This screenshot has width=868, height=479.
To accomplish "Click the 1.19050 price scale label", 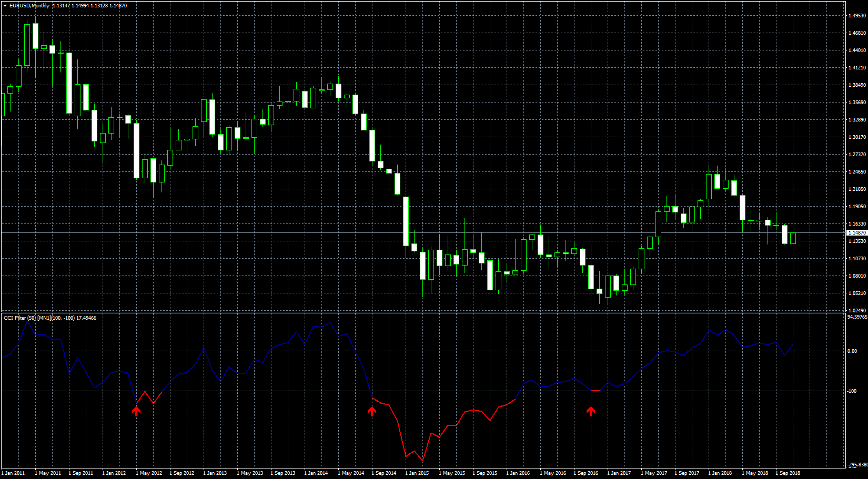I will coord(857,207).
